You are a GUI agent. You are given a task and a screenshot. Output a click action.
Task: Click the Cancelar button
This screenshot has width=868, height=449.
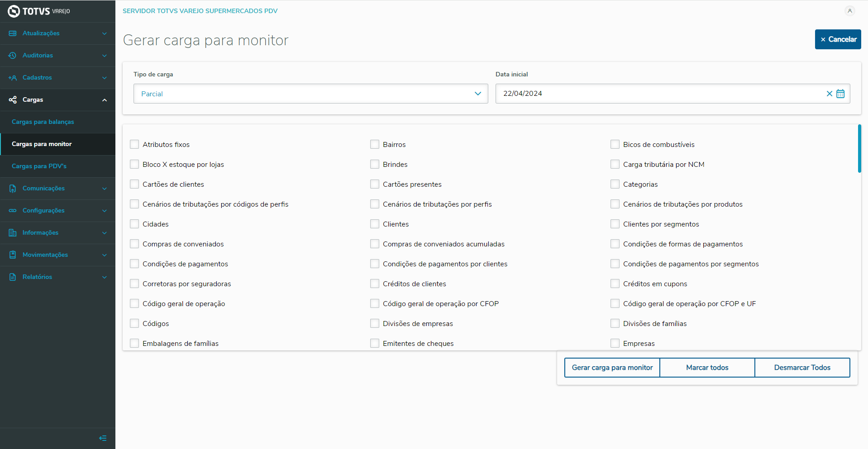pos(838,39)
